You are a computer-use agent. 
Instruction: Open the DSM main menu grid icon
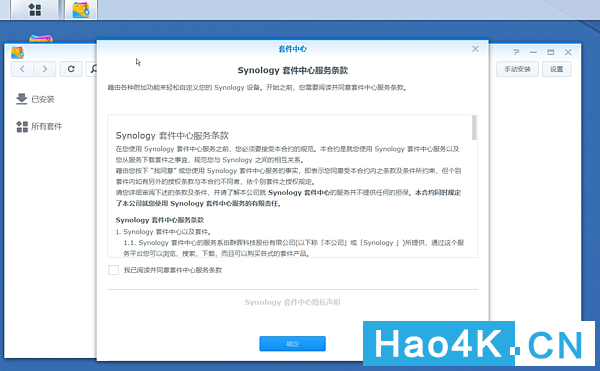[x=35, y=10]
